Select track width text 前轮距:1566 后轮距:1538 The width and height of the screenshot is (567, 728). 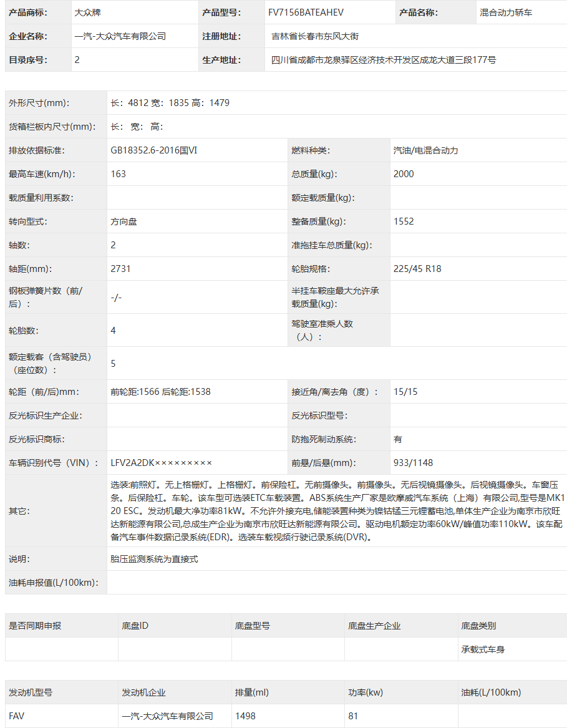point(161,392)
